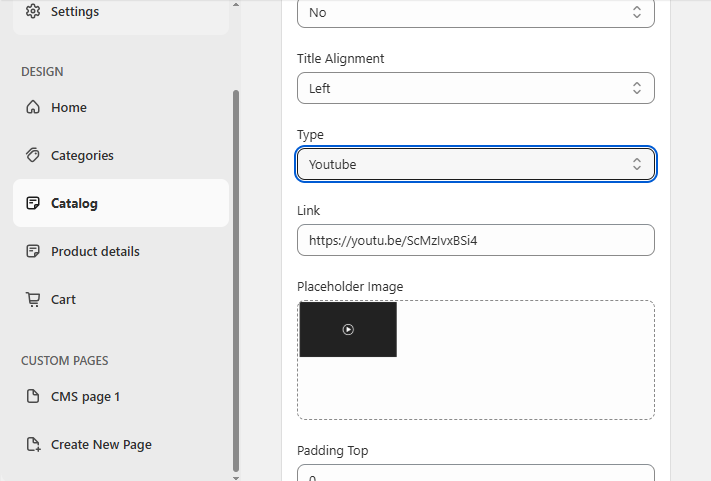Click the Cart shopping cart icon

click(33, 299)
